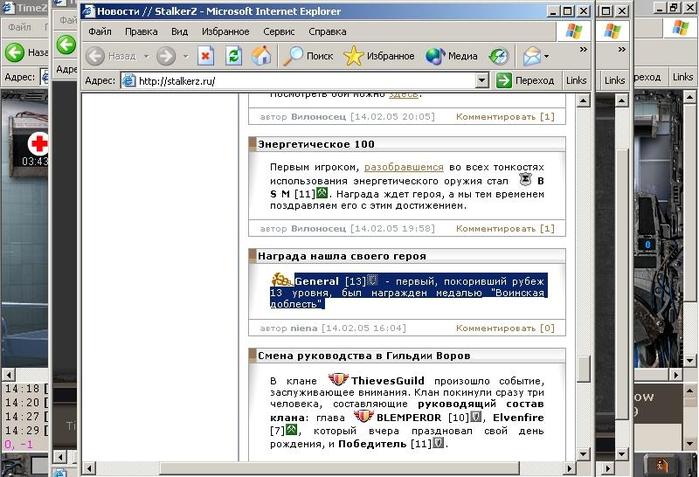Refresh the page with green arrows icon
699x477 pixels.
233,56
